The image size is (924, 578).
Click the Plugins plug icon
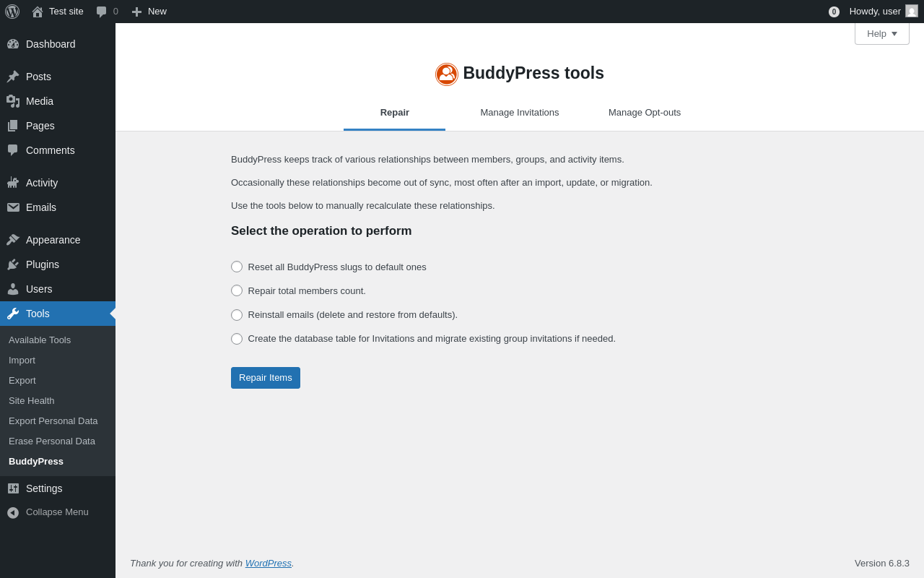click(x=13, y=264)
